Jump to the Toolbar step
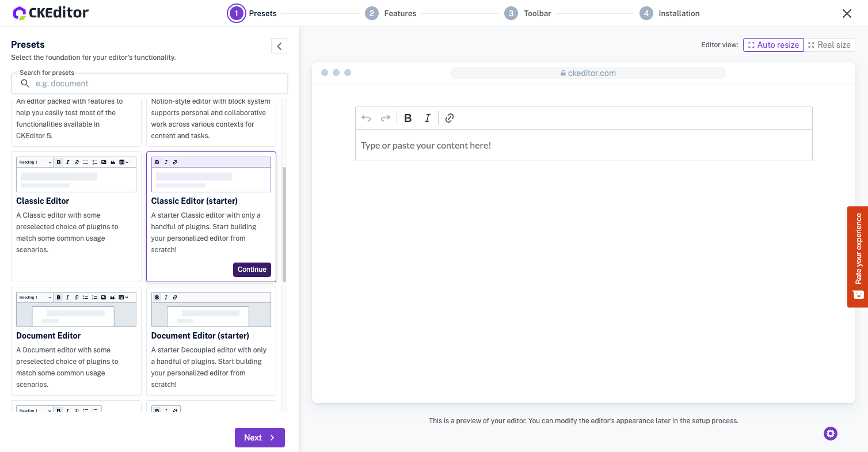The image size is (868, 452). tap(528, 13)
